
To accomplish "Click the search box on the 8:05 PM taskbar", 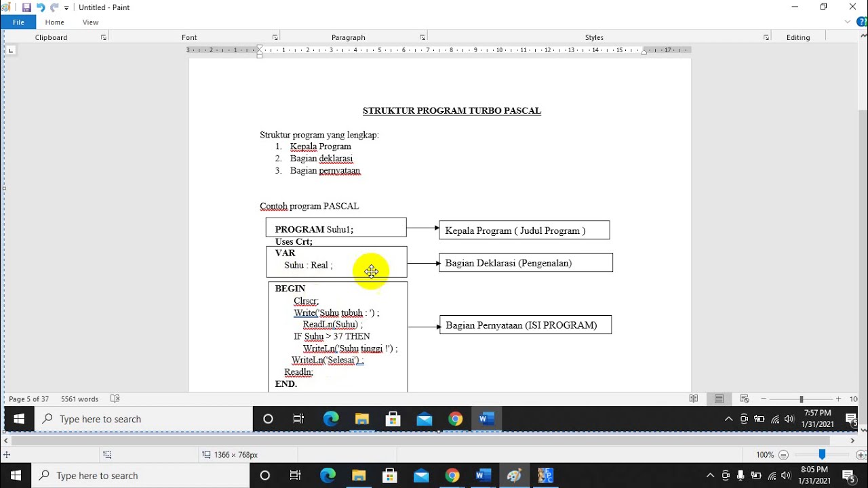I will 140,475.
